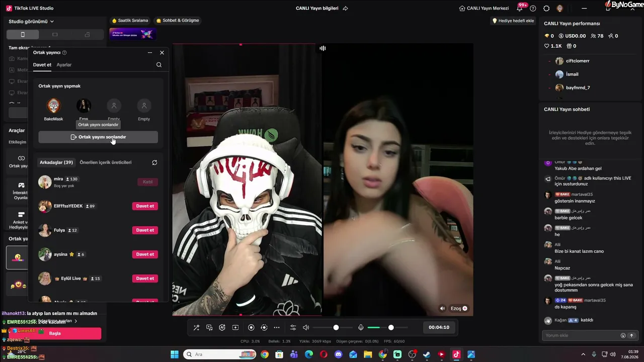The image size is (644, 362).
Task: Invite Fulya to co-host
Action: point(145,230)
